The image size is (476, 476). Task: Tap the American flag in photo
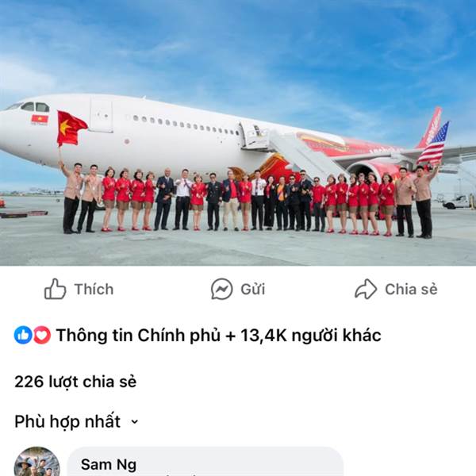click(433, 143)
